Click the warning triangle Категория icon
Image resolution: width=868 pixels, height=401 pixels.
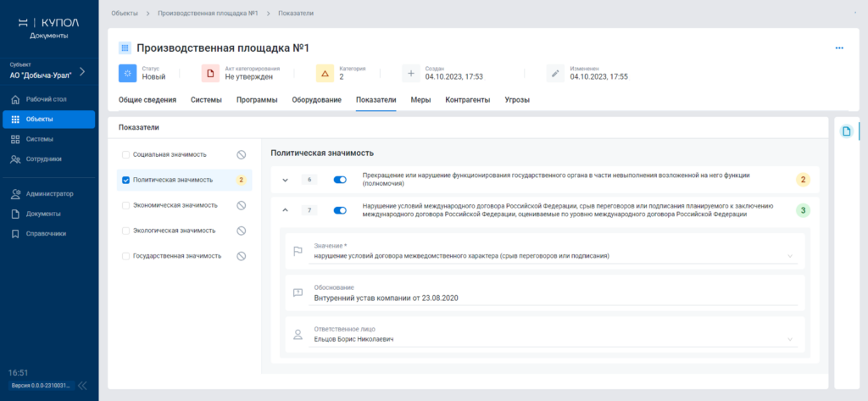pos(325,73)
